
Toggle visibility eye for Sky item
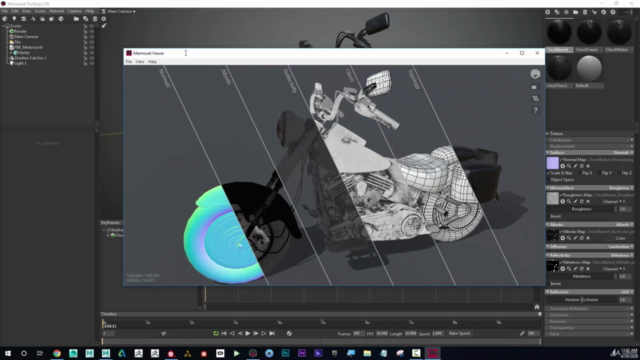91,42
